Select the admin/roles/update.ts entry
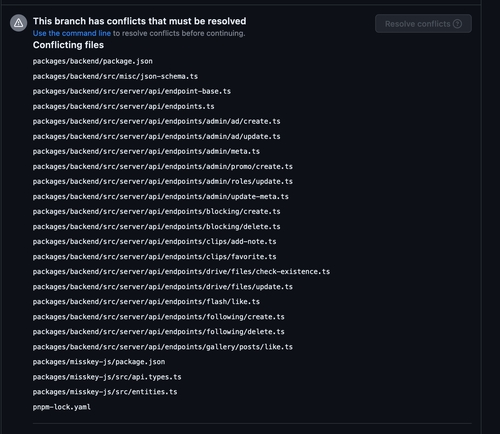This screenshot has height=434, width=500. (163, 182)
